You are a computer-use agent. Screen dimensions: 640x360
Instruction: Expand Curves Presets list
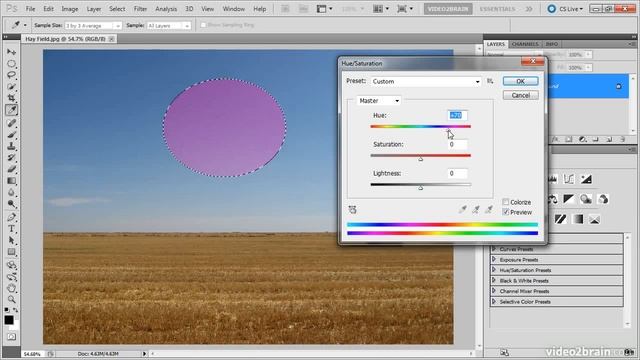click(x=494, y=249)
